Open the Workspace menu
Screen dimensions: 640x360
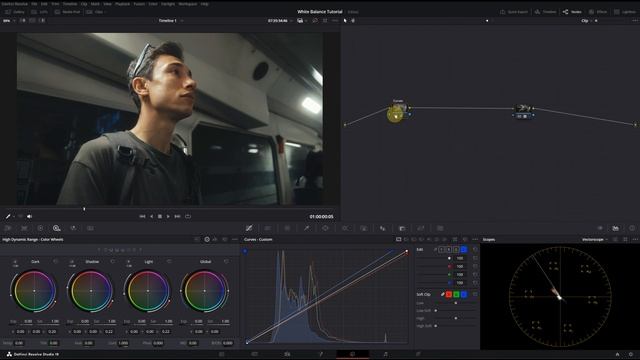[x=188, y=4]
